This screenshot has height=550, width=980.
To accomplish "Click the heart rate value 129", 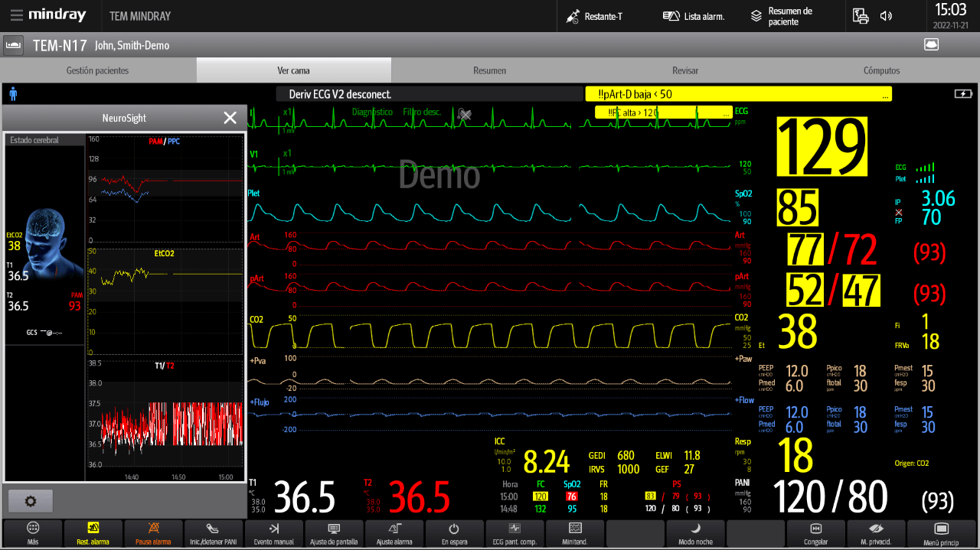I will pyautogui.click(x=822, y=147).
